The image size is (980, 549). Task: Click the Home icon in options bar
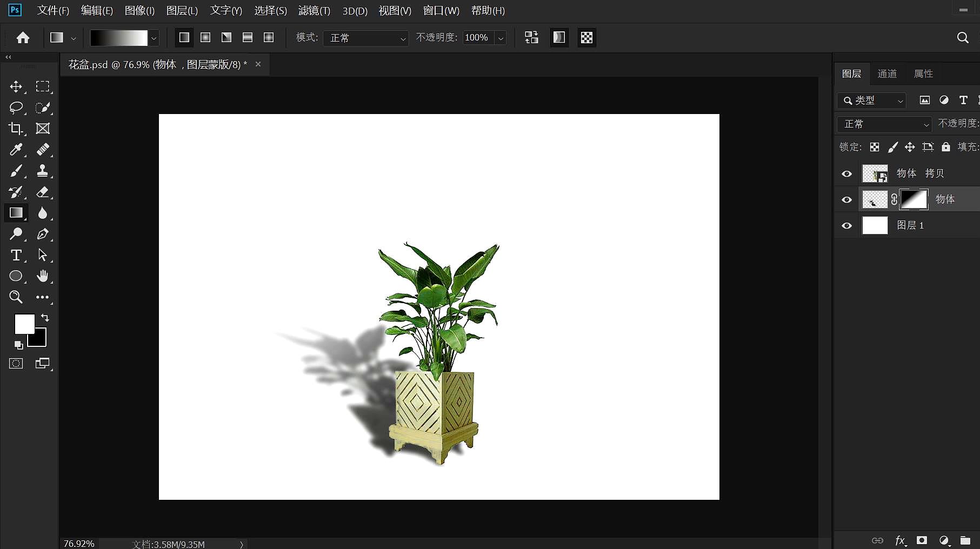point(23,37)
